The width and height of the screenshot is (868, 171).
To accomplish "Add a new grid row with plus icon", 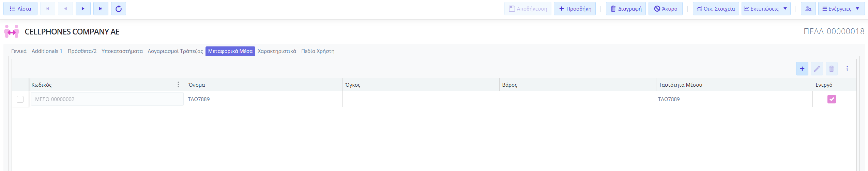I will coord(802,69).
